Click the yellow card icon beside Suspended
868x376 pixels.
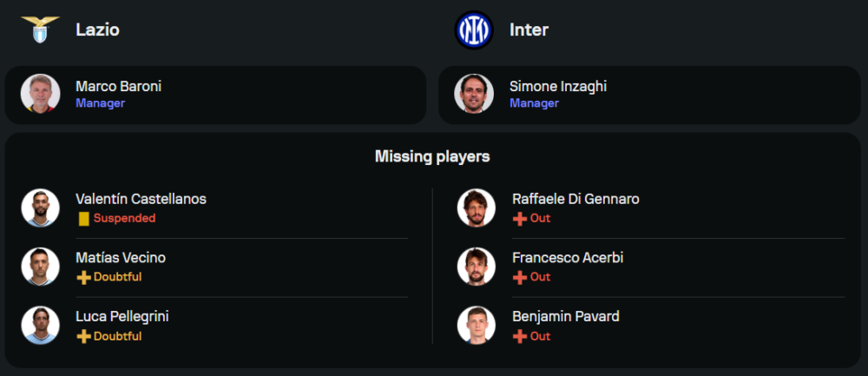point(83,219)
